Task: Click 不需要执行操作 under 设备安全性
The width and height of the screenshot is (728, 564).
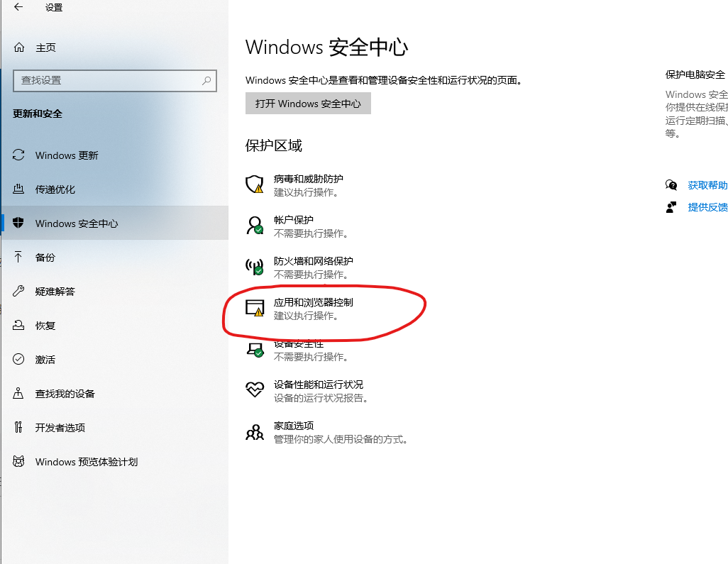Action: (x=311, y=357)
